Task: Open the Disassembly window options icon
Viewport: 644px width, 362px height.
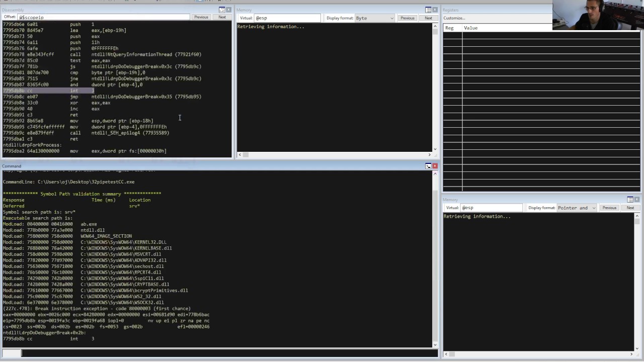Action: (x=222, y=10)
